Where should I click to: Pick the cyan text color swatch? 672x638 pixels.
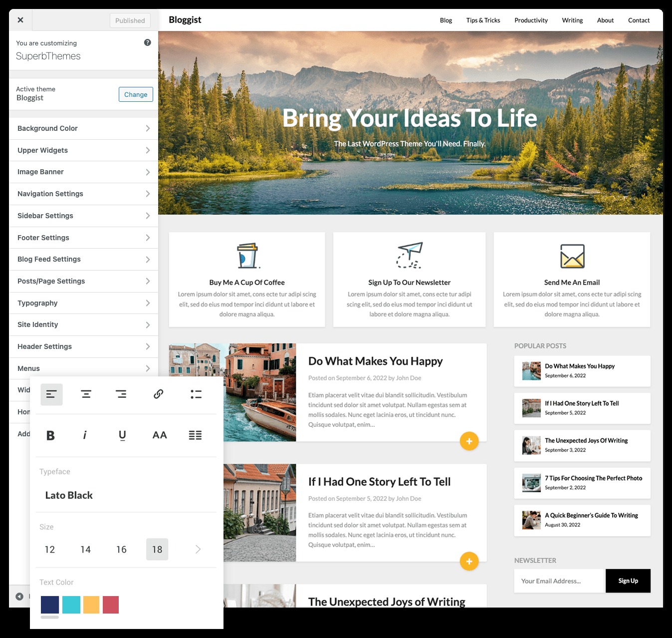(71, 605)
